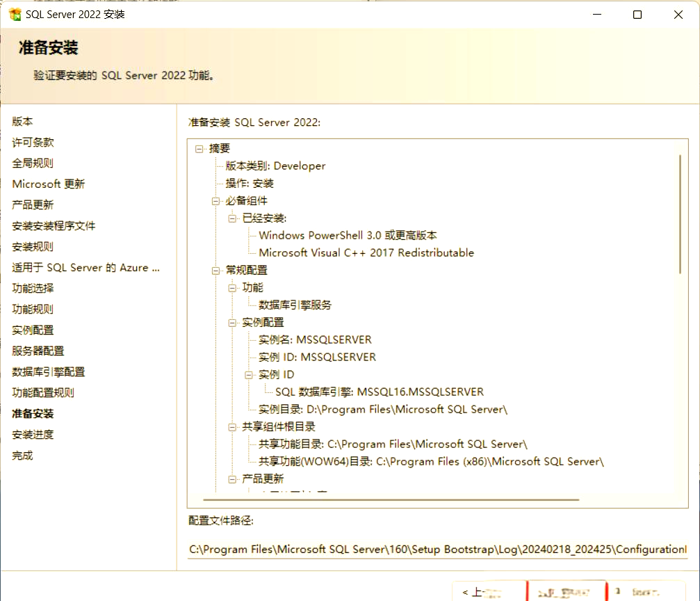Collapse the 已经安装: tree node
The width and height of the screenshot is (700, 601).
click(x=232, y=218)
